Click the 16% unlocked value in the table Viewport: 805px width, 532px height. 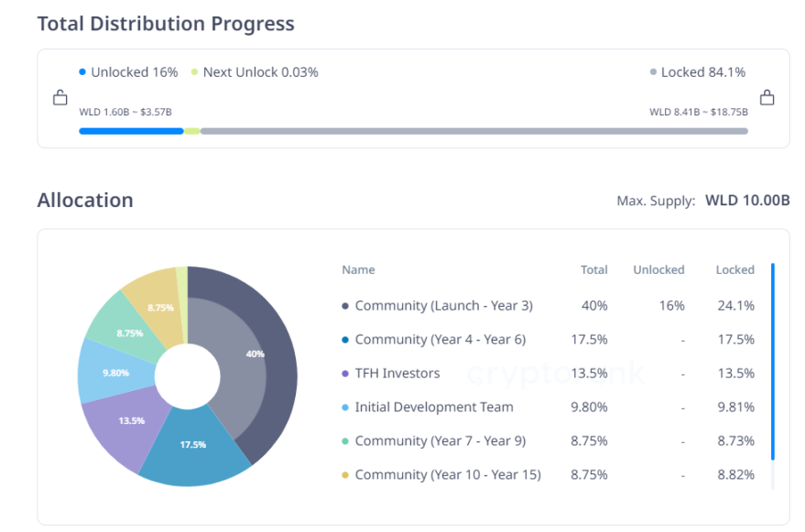[672, 306]
